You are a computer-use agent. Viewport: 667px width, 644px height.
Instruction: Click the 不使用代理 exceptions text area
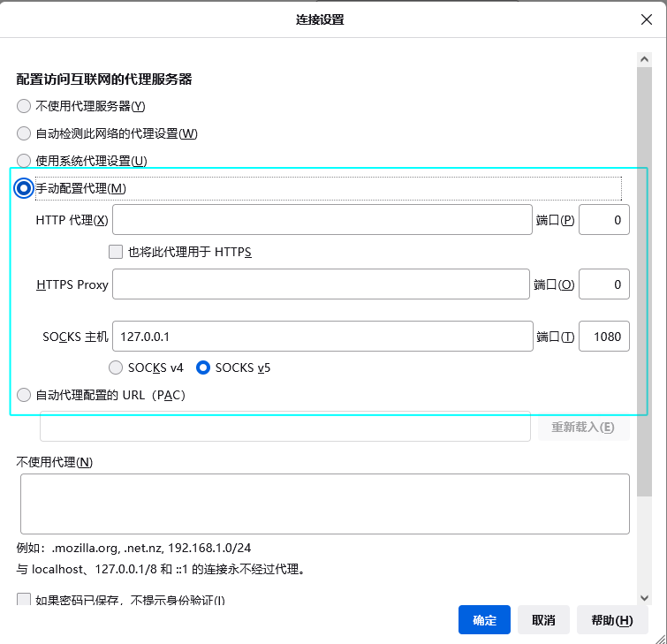tap(324, 504)
